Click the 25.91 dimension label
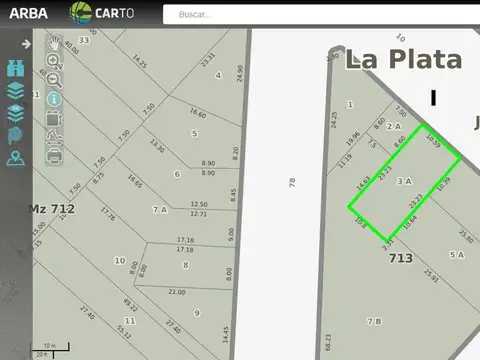The image size is (480, 360). point(431,276)
